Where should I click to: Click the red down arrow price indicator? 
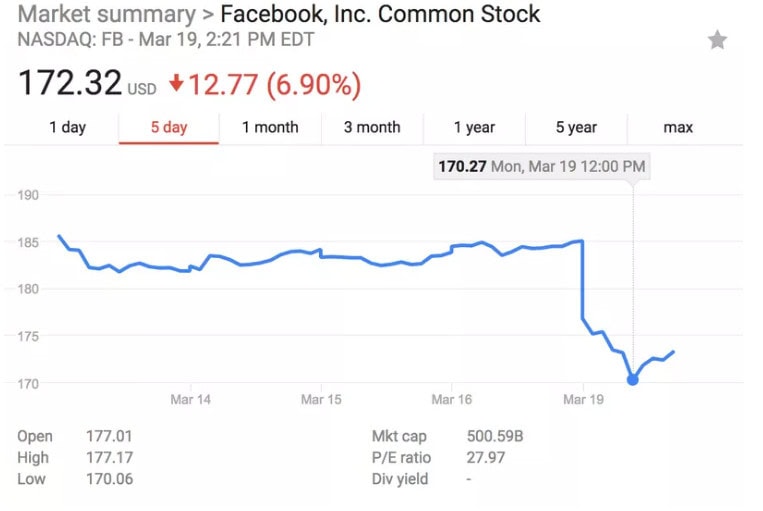(177, 84)
